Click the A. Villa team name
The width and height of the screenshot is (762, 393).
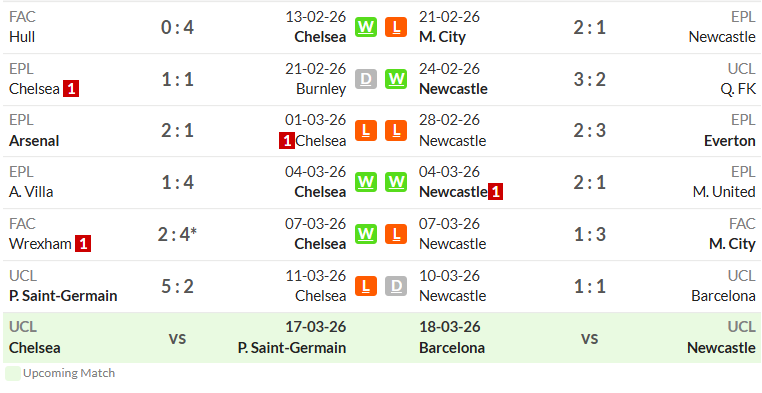pyautogui.click(x=31, y=192)
